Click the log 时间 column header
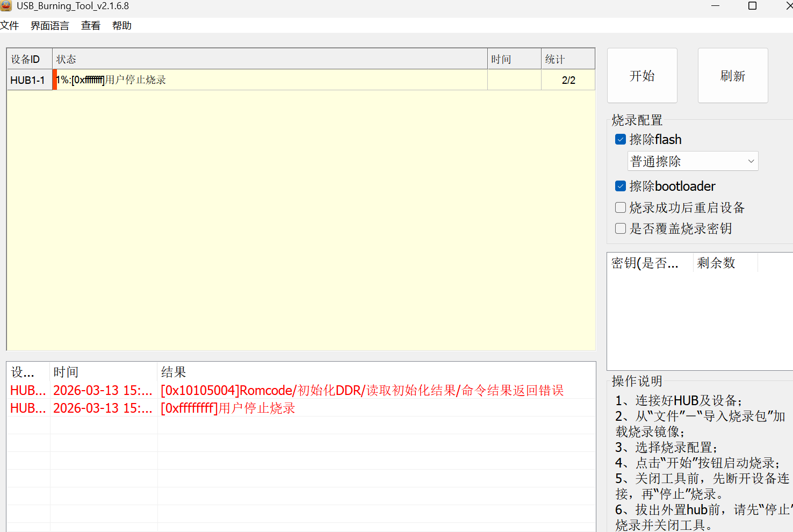Viewport: 793px width, 532px height. tap(104, 372)
